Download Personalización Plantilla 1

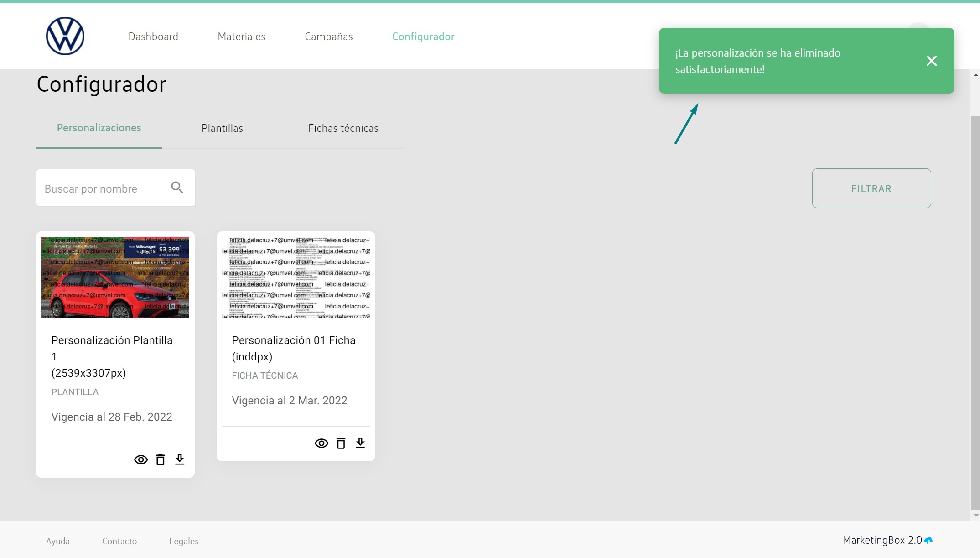[180, 459]
